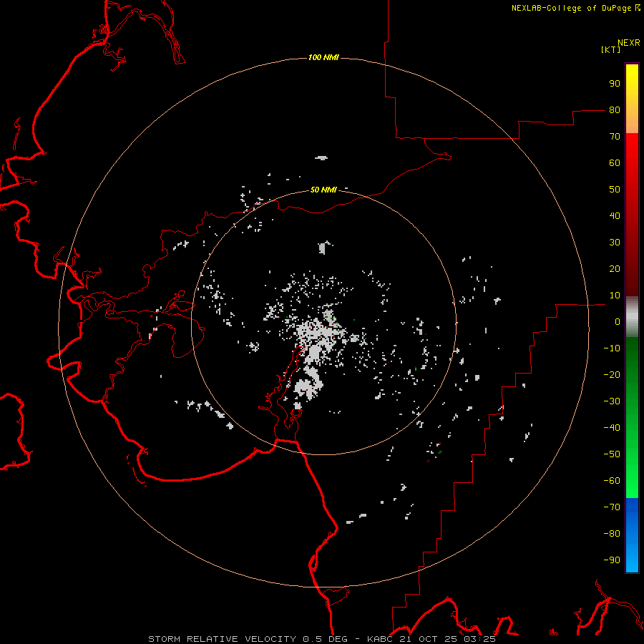Select the -80 knot scale label
This screenshot has height=644, width=644.
pos(612,534)
